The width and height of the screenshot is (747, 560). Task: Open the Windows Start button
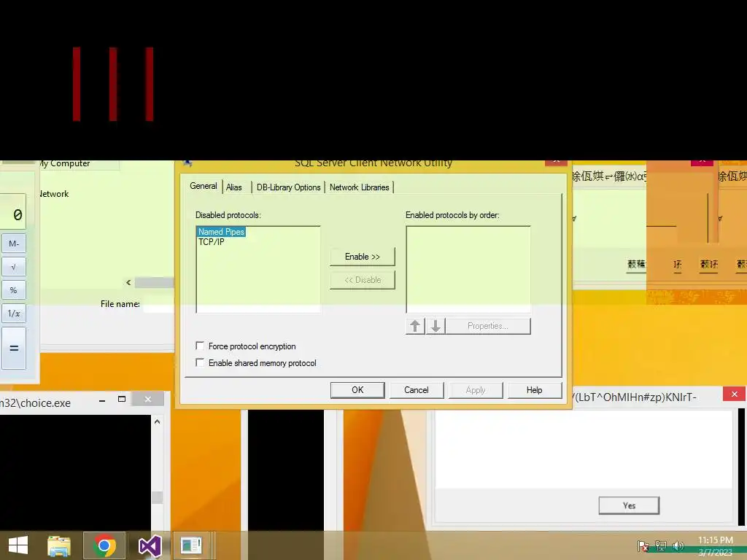coord(18,545)
